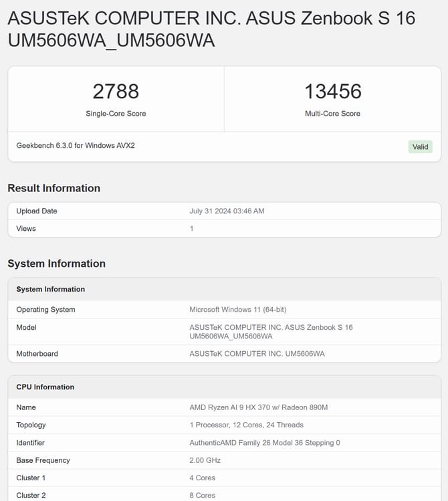Click the July 31 2024 upload date value
The width and height of the screenshot is (448, 501).
227,211
